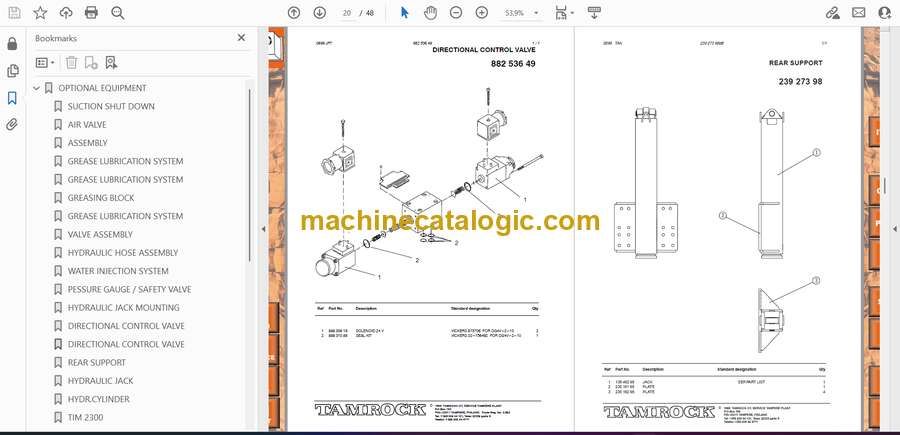Jump to the AIR VALVE bookmark
The image size is (900, 435).
[87, 125]
